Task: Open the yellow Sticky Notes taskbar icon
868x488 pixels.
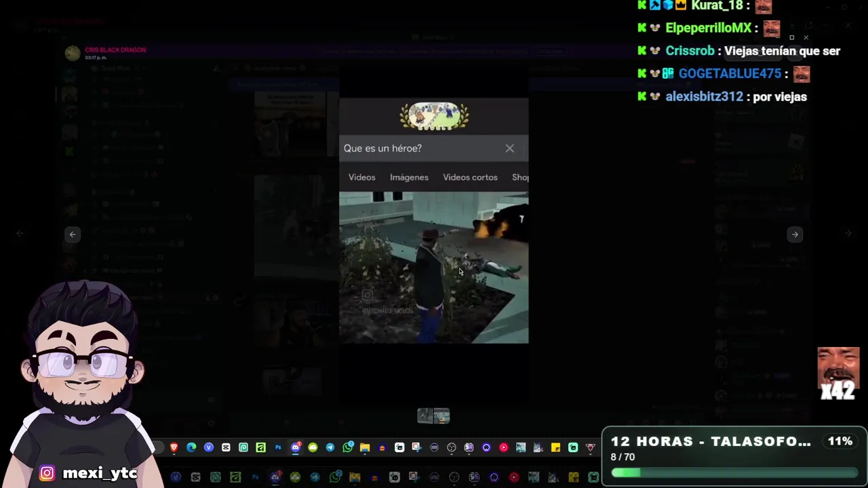Action: click(x=556, y=447)
